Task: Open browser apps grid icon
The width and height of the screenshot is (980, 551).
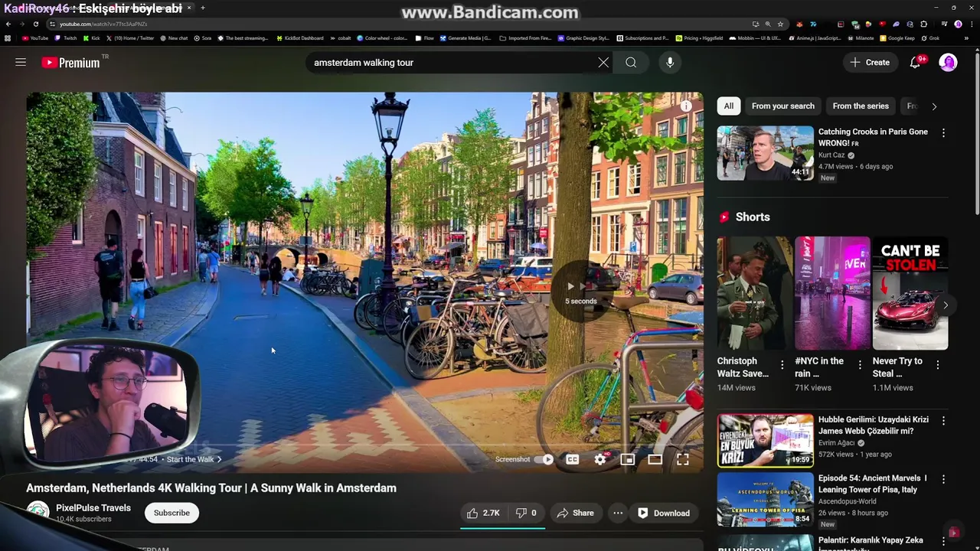Action: point(8,38)
